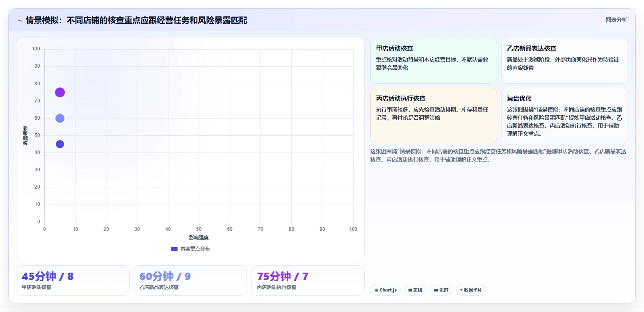Select the 表格 tag
Screen dimensions: 644x312
[x=415, y=290]
